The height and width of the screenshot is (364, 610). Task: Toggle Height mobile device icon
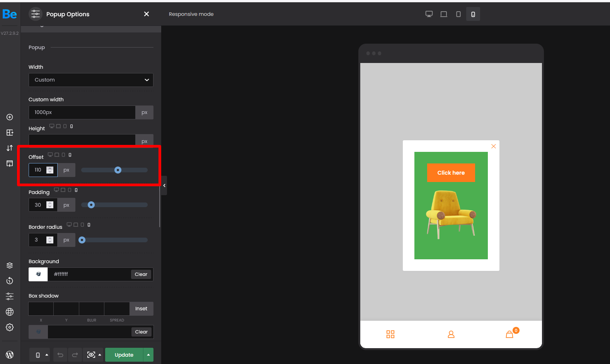(72, 126)
